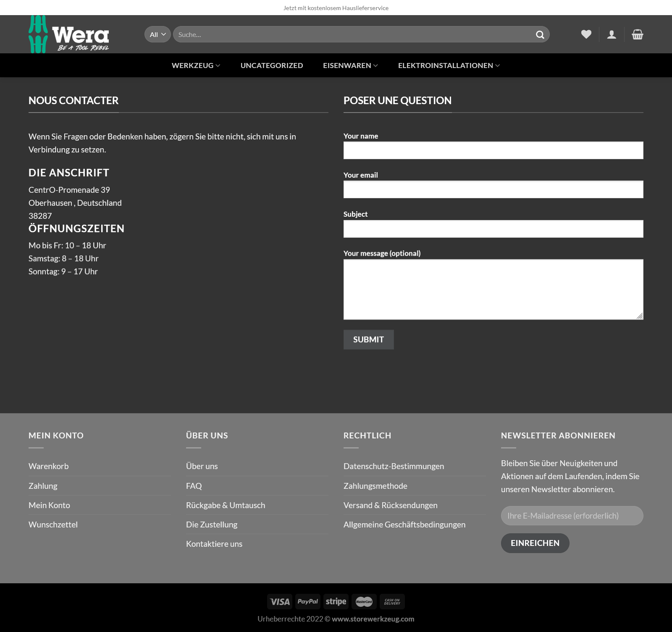This screenshot has height=632, width=672.
Task: Click the resize handle of message box
Action: point(640,316)
